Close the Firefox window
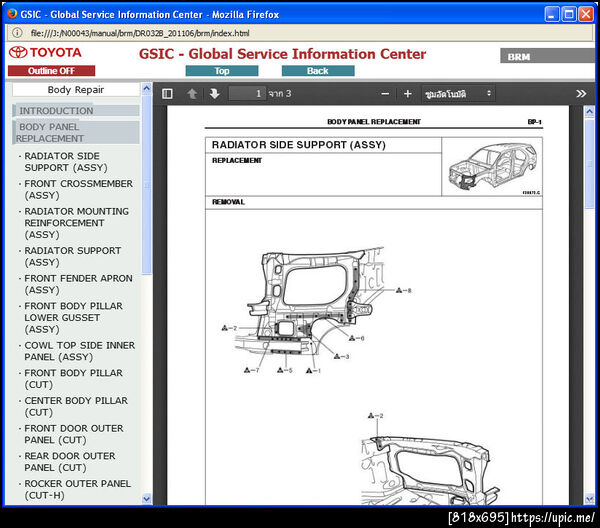Screen dimensions: 600x528 (x=586, y=15)
